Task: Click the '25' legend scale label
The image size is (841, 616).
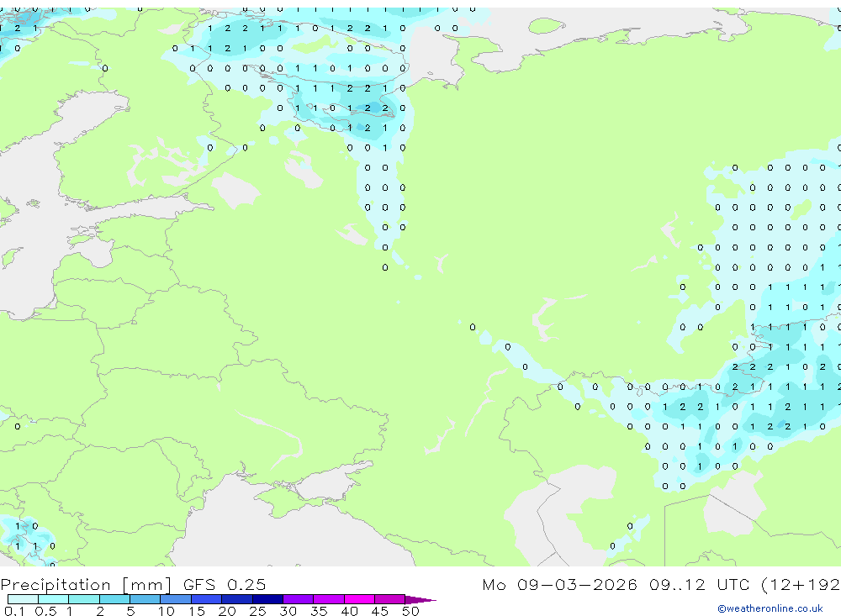Action: [257, 611]
